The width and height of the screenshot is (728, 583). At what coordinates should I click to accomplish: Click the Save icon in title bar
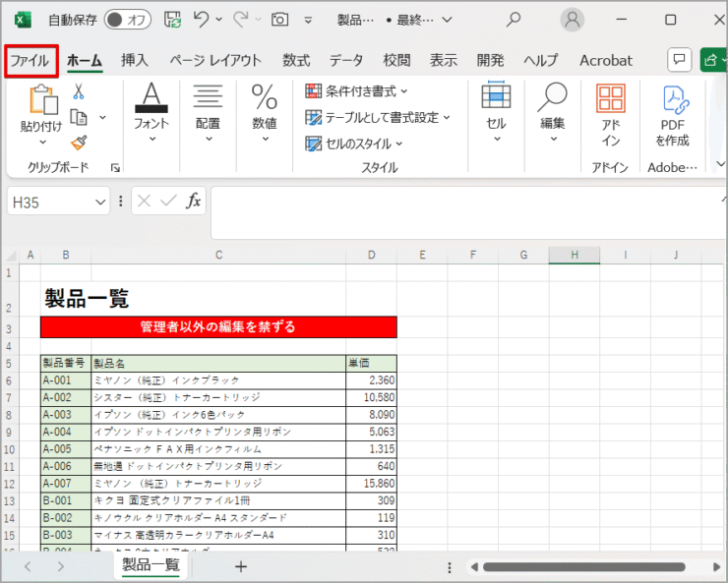[172, 20]
